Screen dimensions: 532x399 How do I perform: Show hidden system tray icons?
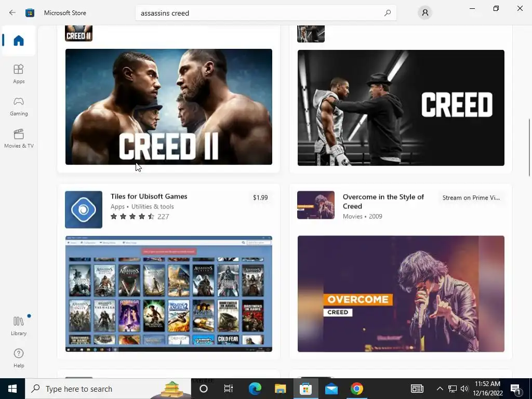[440, 389]
